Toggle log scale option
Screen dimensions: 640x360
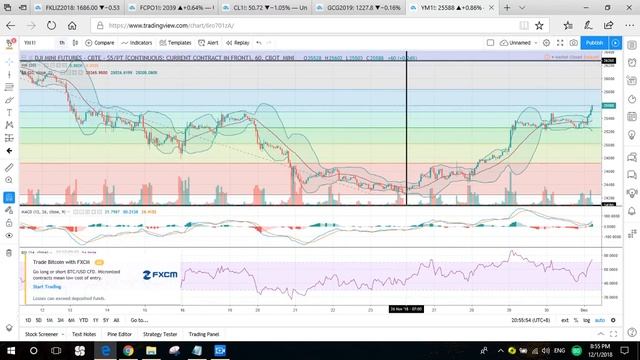coord(587,320)
